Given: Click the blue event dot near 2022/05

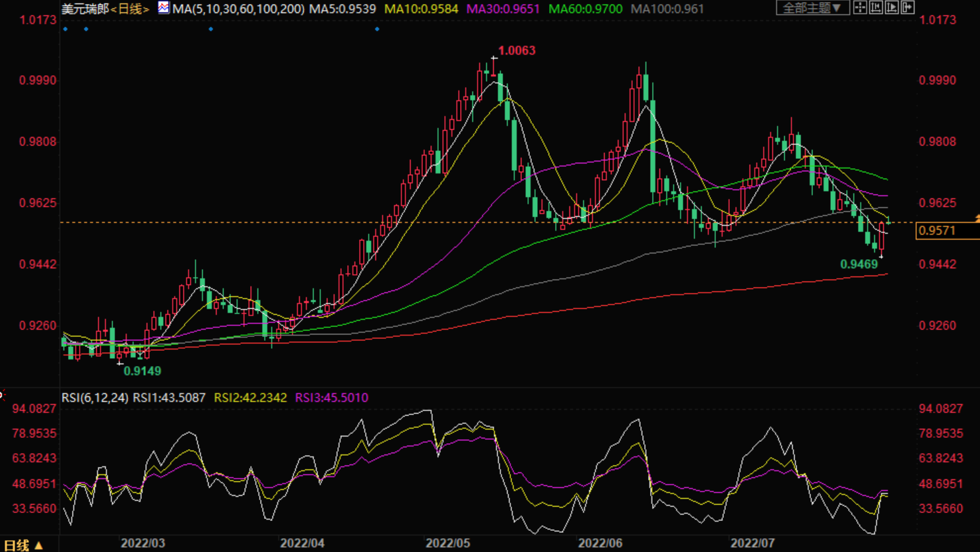Looking at the screenshot, I should (377, 29).
